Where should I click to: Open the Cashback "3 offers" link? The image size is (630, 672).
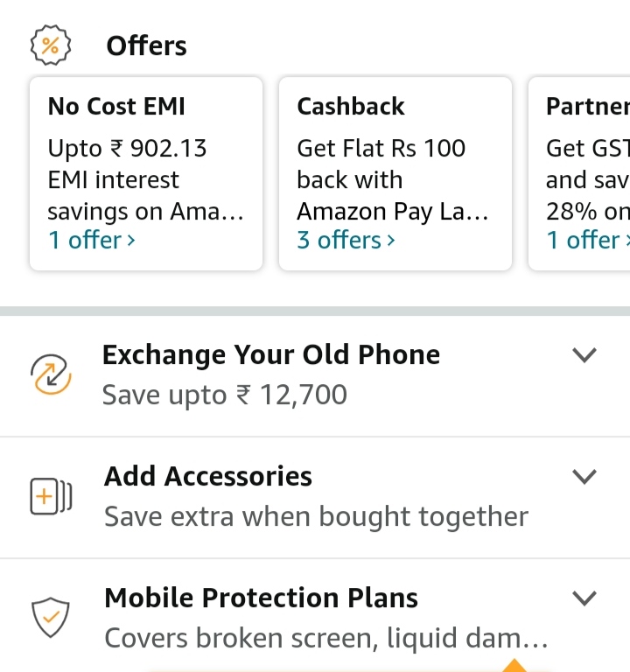tap(346, 240)
